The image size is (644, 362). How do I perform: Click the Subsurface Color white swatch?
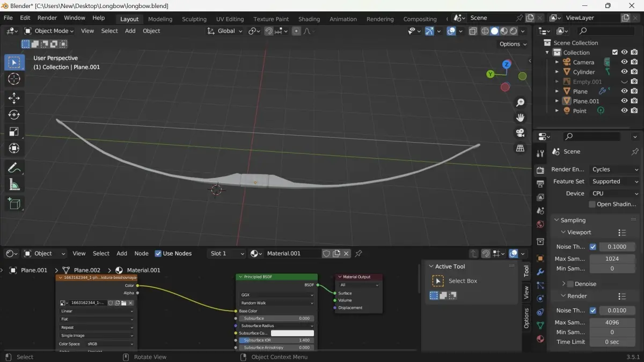point(292,333)
